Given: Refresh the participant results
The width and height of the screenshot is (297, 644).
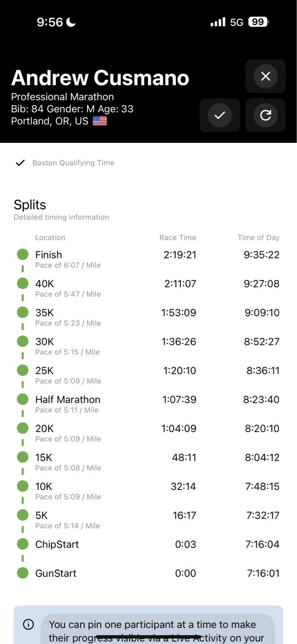Looking at the screenshot, I should (265, 116).
